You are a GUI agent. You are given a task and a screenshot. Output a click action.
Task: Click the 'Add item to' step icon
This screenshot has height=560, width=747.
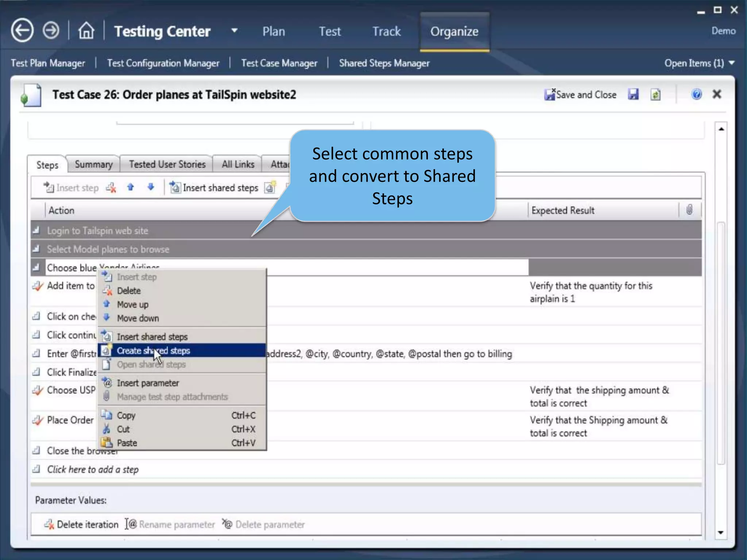(37, 286)
